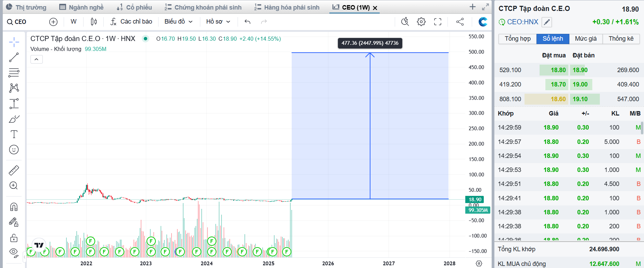Toggle magnet mode for drawings
Image resolution: width=644 pixels, height=268 pixels.
pyautogui.click(x=14, y=207)
